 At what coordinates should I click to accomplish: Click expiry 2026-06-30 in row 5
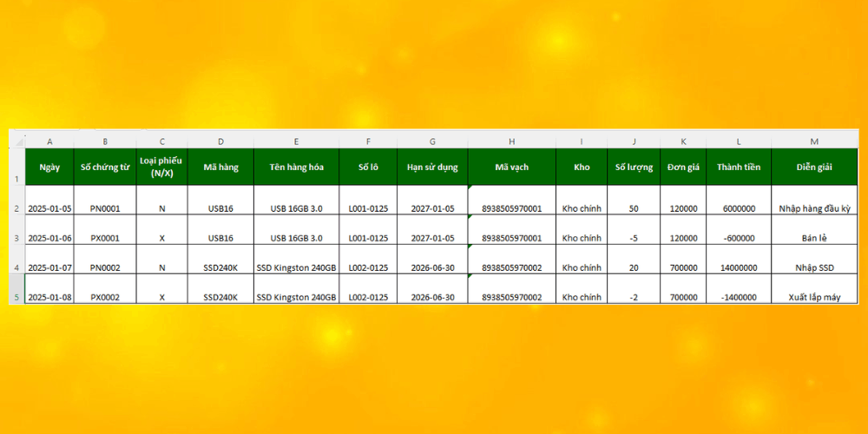432,288
